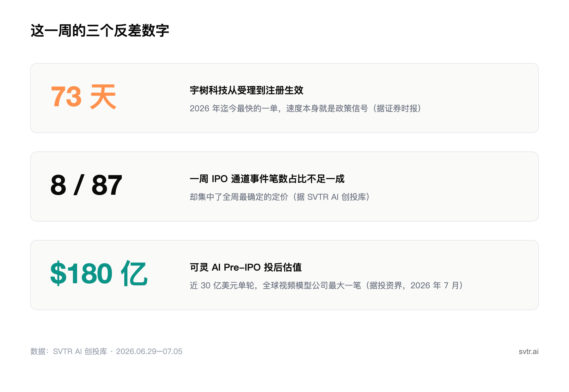Click the line 却集中了全周最确定的定价
569x392 pixels.
[x=280, y=197]
